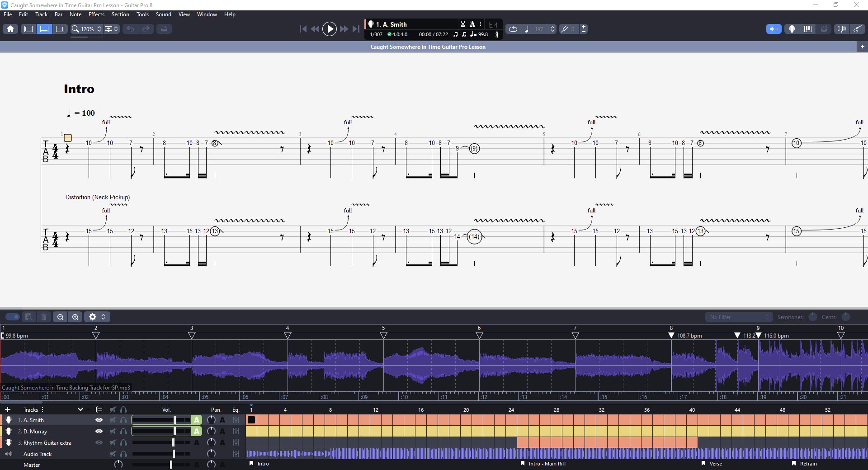Click the tuning fork transposition icon
Screen dimensions: 868x470
tap(565, 29)
